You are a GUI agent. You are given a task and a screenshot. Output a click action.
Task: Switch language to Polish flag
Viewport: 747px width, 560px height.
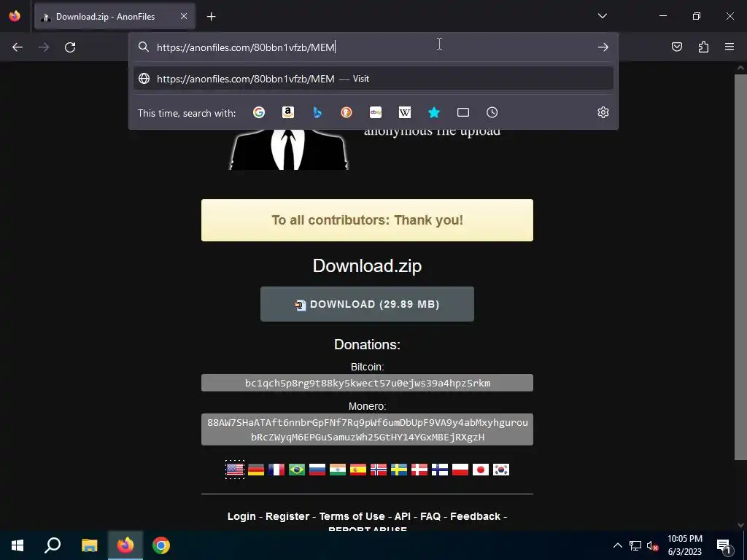[460, 470]
